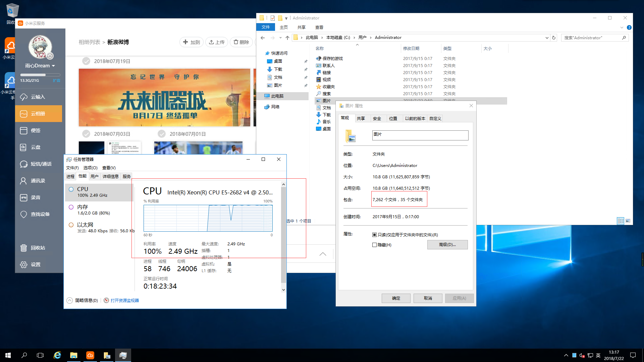Open File Explorer help icon
The height and width of the screenshot is (362, 644).
pyautogui.click(x=629, y=27)
